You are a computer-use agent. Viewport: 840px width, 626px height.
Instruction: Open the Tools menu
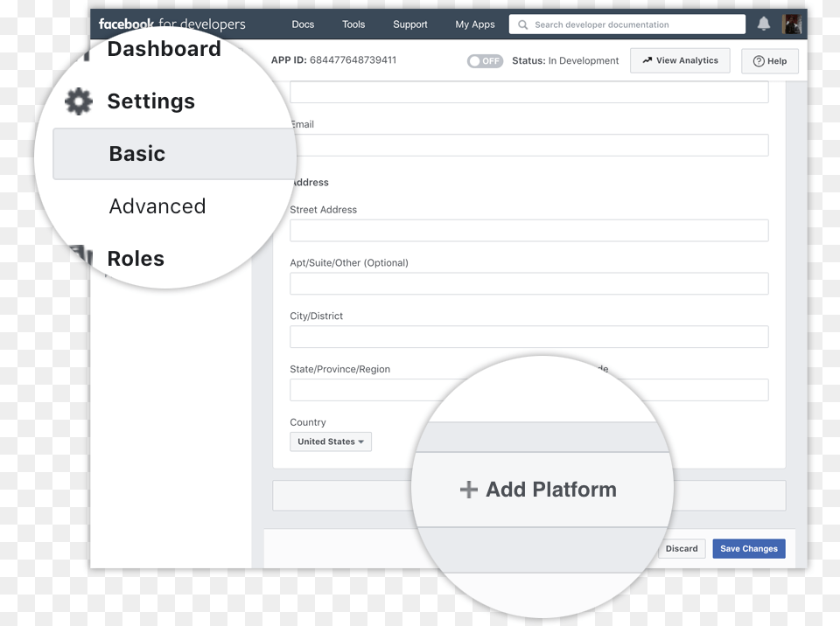click(353, 24)
